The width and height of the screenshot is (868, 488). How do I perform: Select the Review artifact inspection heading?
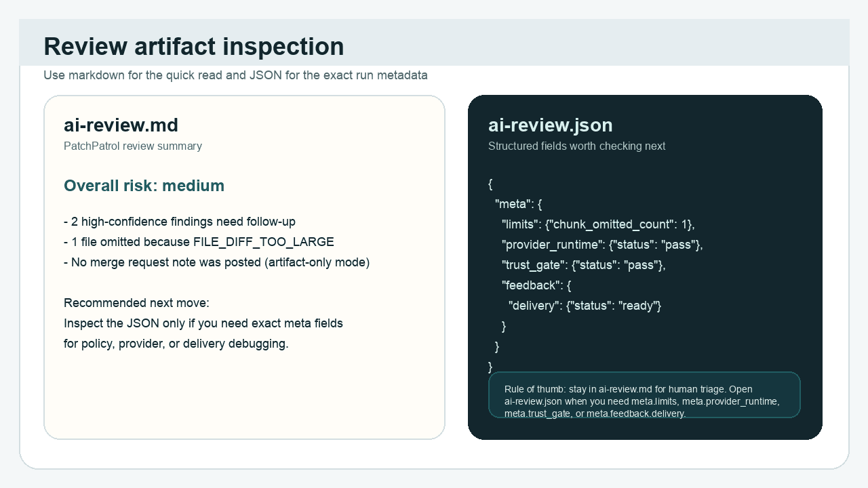193,47
